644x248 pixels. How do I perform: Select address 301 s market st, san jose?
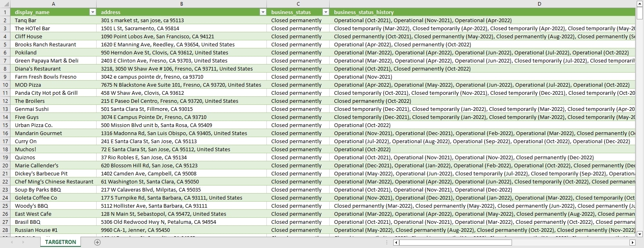point(182,20)
